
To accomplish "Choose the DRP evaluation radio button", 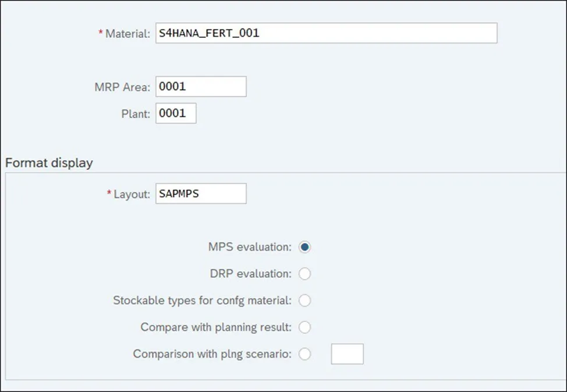I will pyautogui.click(x=304, y=274).
